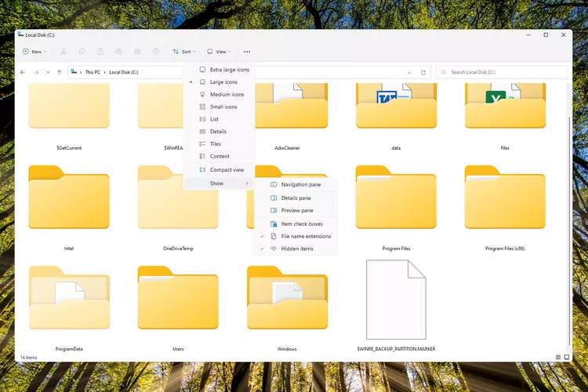This screenshot has width=588, height=392.
Task: Toggle Navigation pane visibility
Action: click(296, 184)
